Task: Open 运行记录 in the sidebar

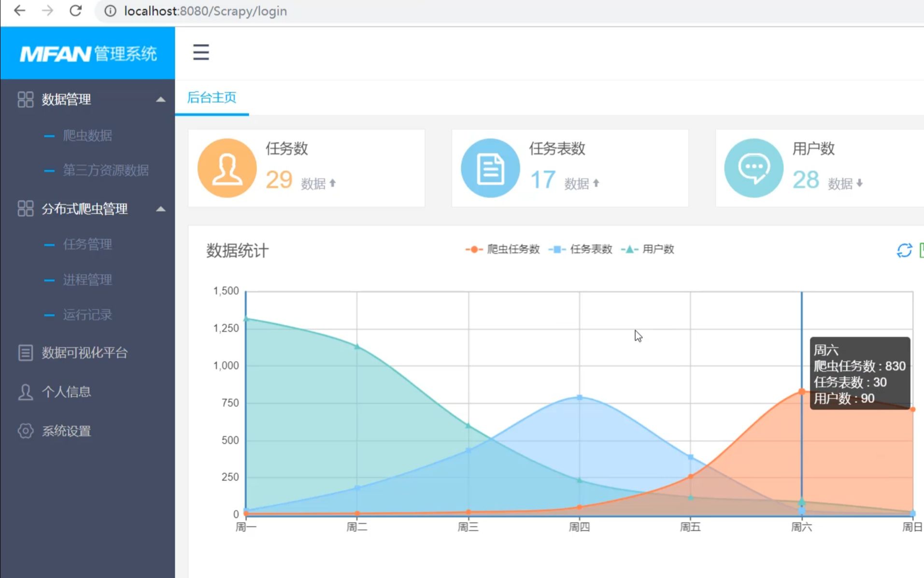Action: [87, 315]
